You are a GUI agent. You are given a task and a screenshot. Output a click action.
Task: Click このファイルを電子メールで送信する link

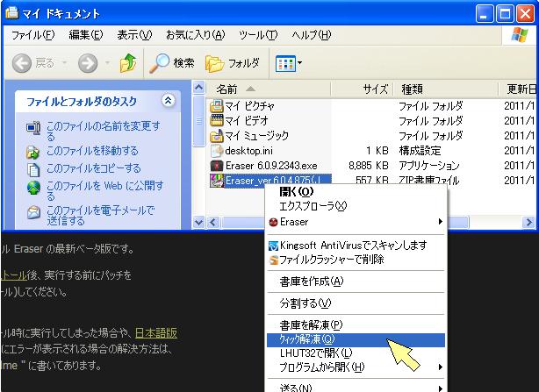pyautogui.click(x=100, y=215)
